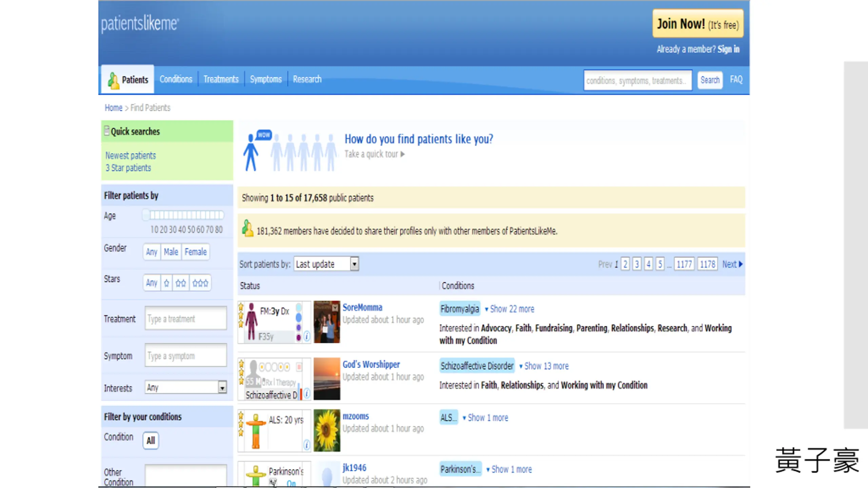868x488 pixels.
Task: Open the ALS condition tag
Action: pyautogui.click(x=449, y=418)
